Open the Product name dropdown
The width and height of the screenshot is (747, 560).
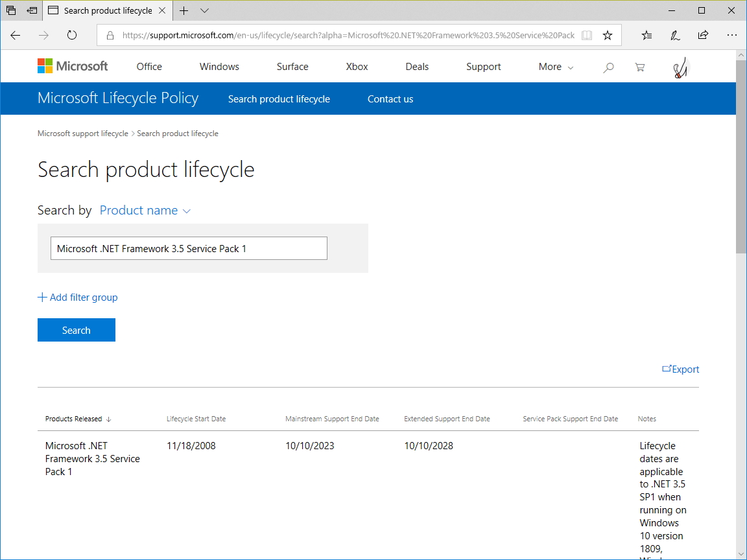[x=144, y=211]
